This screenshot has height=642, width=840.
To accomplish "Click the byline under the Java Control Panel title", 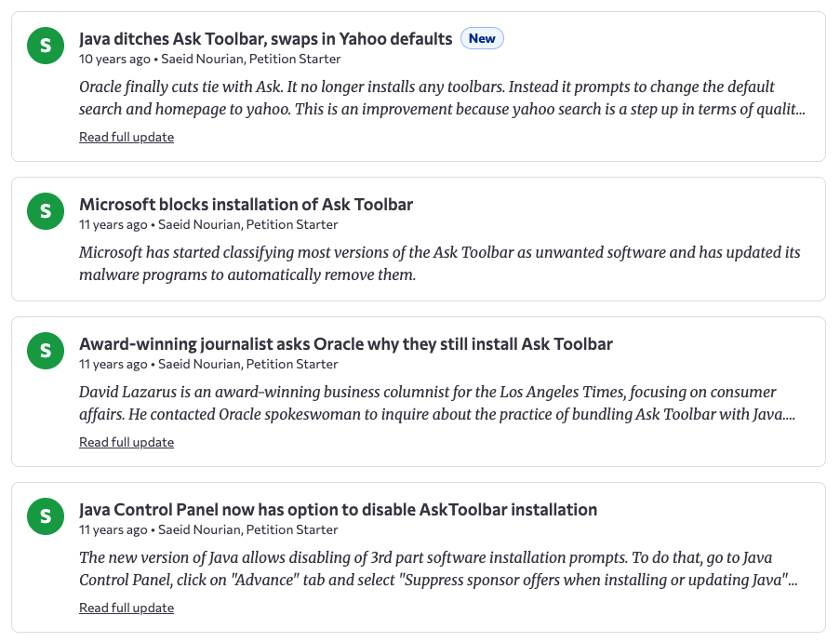I will click(x=208, y=530).
